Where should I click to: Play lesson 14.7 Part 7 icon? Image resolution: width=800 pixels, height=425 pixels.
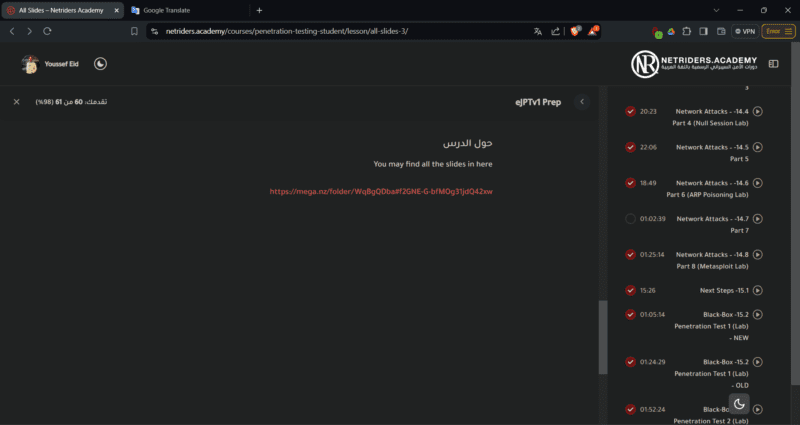pos(758,218)
